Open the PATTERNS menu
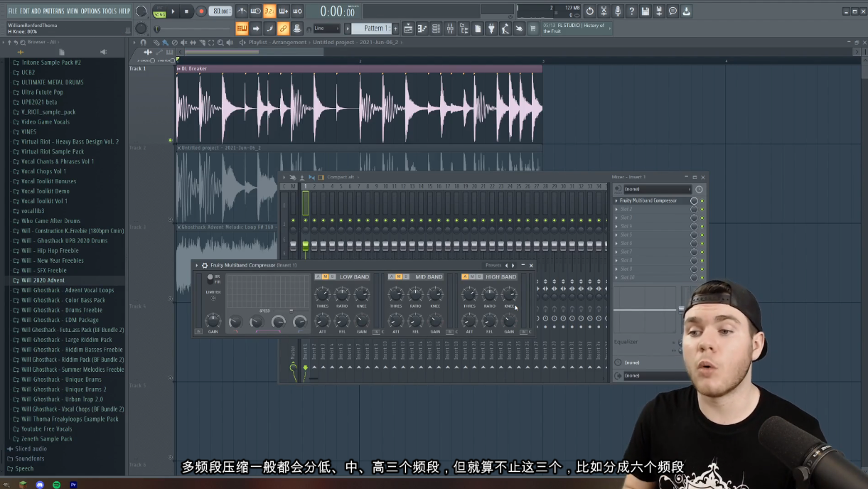868x489 pixels. (x=53, y=11)
